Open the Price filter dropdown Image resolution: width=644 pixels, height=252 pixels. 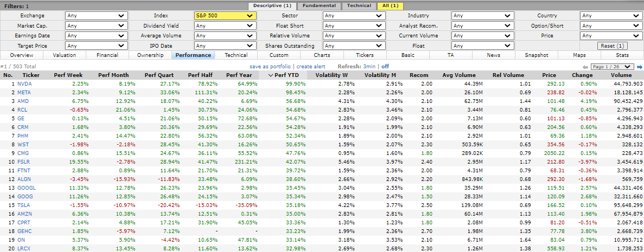pos(611,36)
